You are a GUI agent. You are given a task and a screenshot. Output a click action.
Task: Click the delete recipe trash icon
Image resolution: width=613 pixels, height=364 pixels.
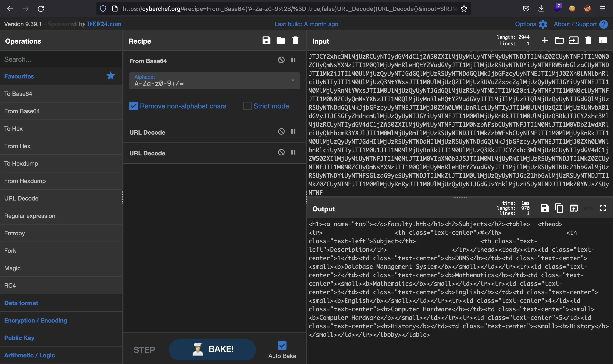coord(295,40)
